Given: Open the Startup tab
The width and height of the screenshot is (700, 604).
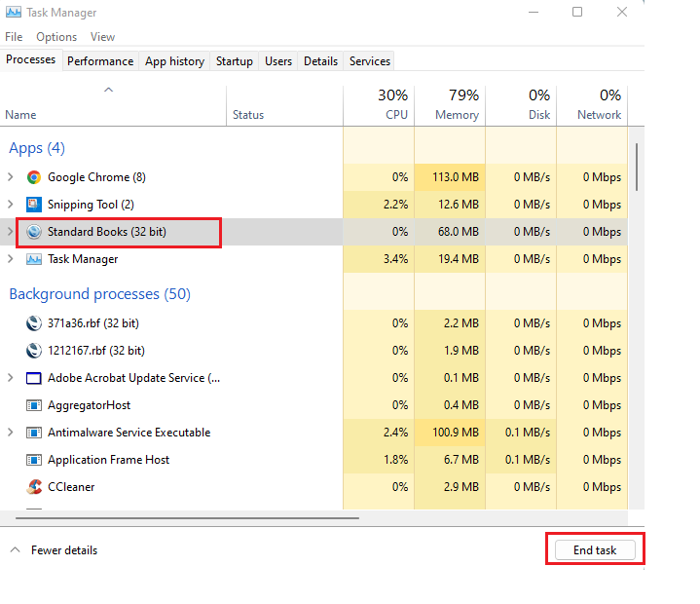Looking at the screenshot, I should 235,61.
